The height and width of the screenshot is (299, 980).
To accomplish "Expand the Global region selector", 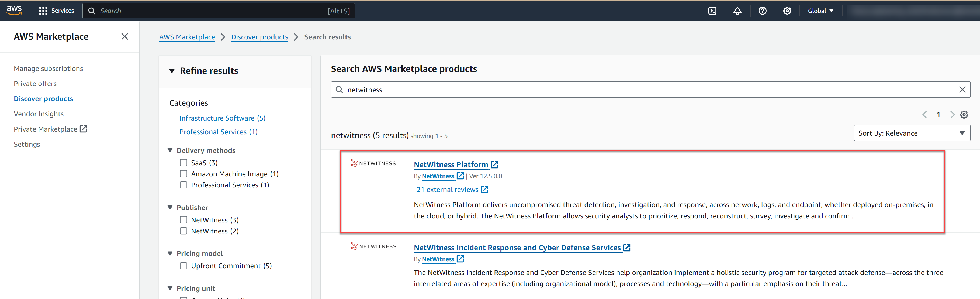I will pyautogui.click(x=820, y=11).
